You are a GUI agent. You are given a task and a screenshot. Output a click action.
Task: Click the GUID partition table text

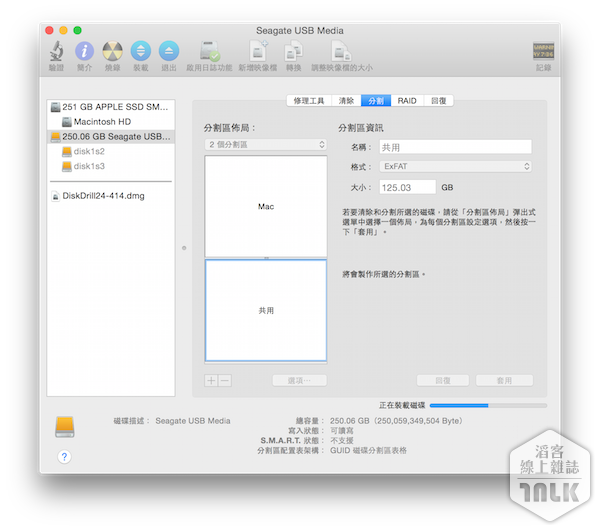[368, 451]
